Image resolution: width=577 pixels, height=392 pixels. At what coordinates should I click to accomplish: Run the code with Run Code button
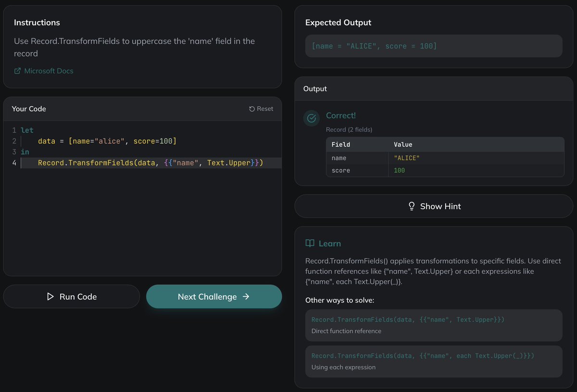click(71, 296)
